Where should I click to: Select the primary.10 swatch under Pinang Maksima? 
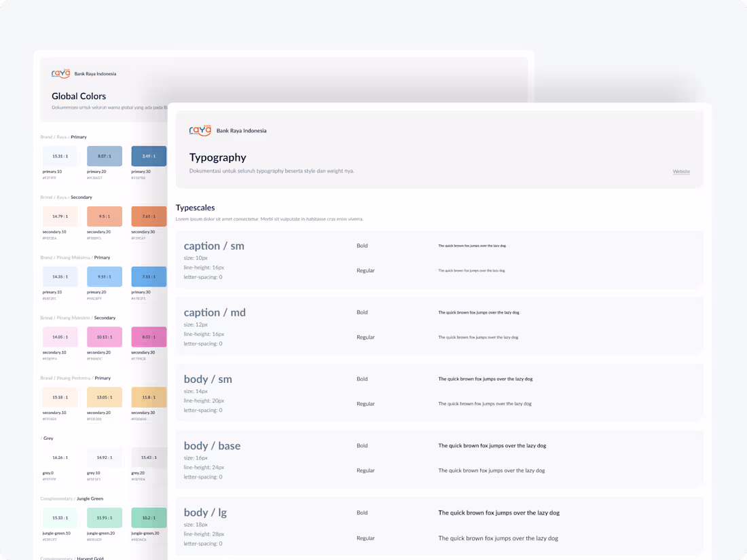click(60, 276)
